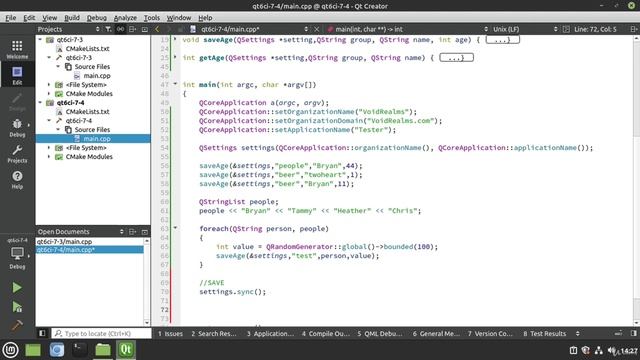Toggle the right sidebar visibility
Viewport: 640px width, 360px height.
[633, 333]
